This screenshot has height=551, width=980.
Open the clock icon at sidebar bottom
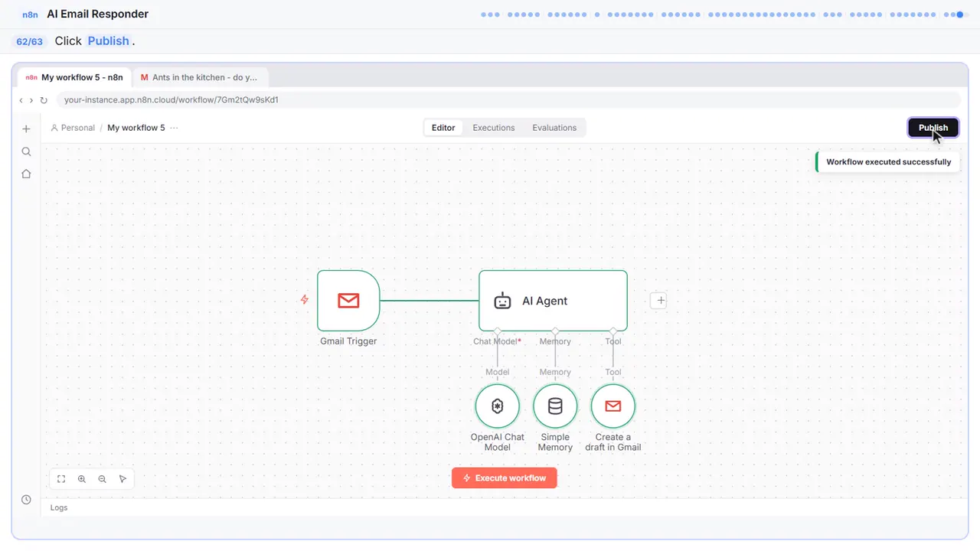click(26, 500)
